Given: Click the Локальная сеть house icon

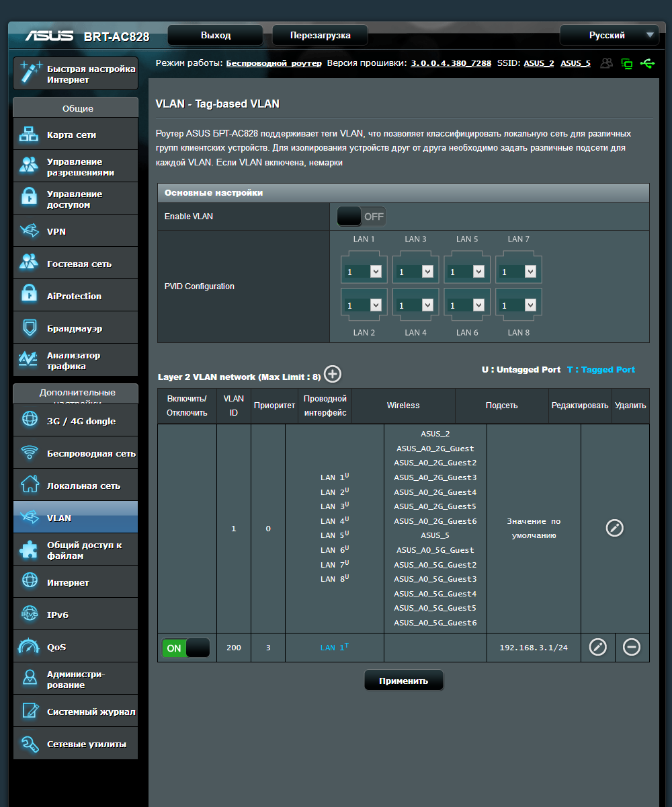Looking at the screenshot, I should pyautogui.click(x=30, y=485).
